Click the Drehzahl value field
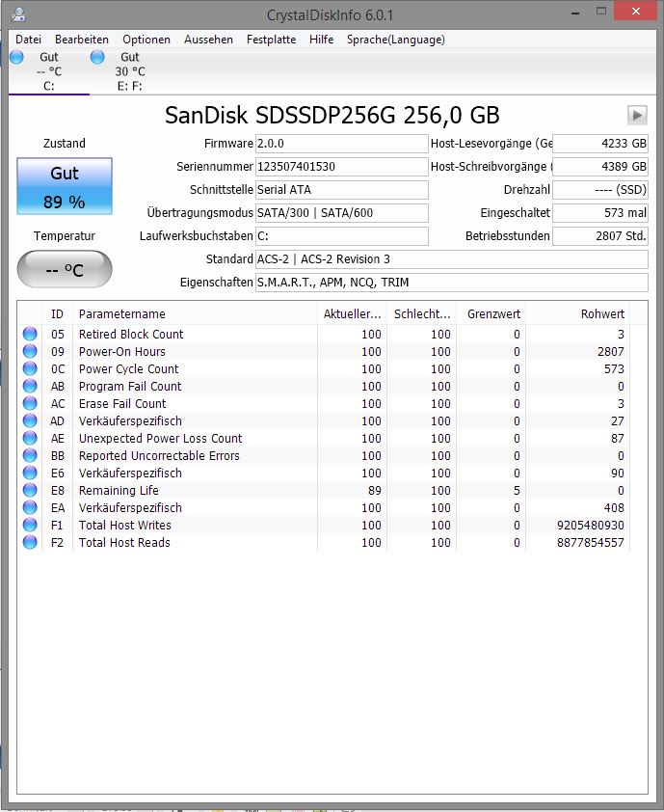664x812 pixels. coord(599,190)
